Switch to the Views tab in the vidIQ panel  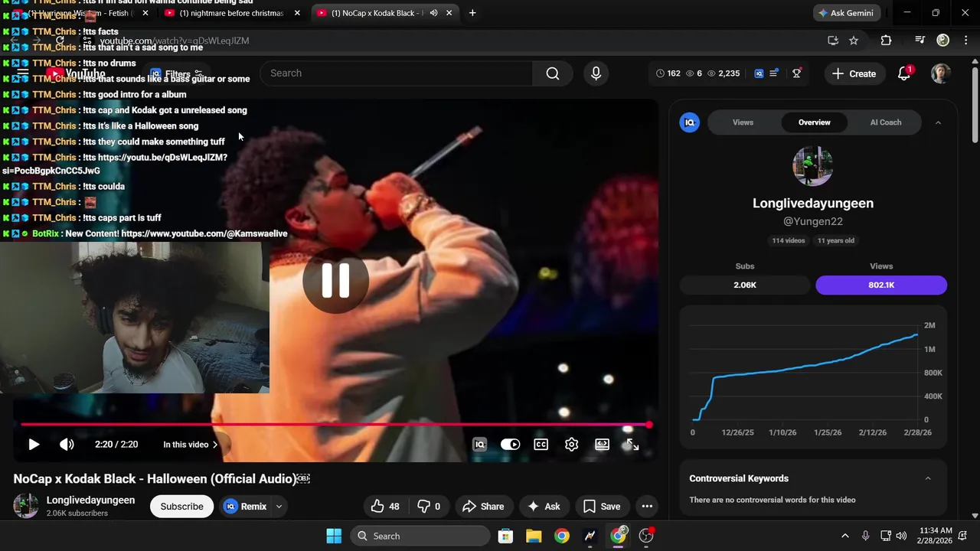(x=743, y=122)
